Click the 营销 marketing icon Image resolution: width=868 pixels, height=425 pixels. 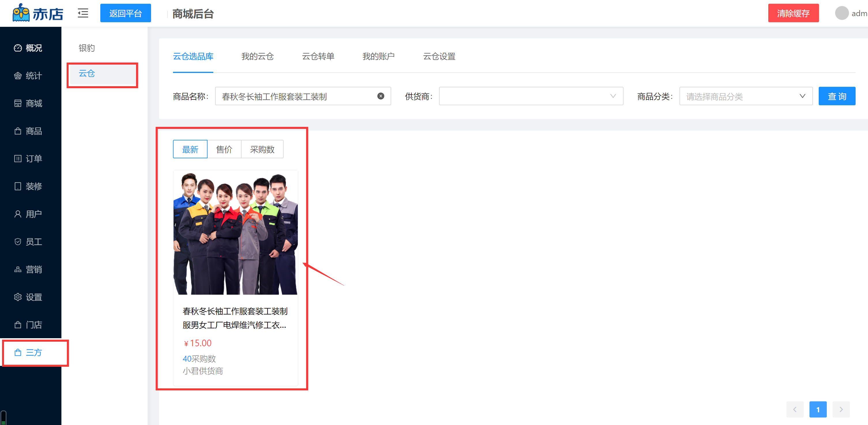click(18, 269)
